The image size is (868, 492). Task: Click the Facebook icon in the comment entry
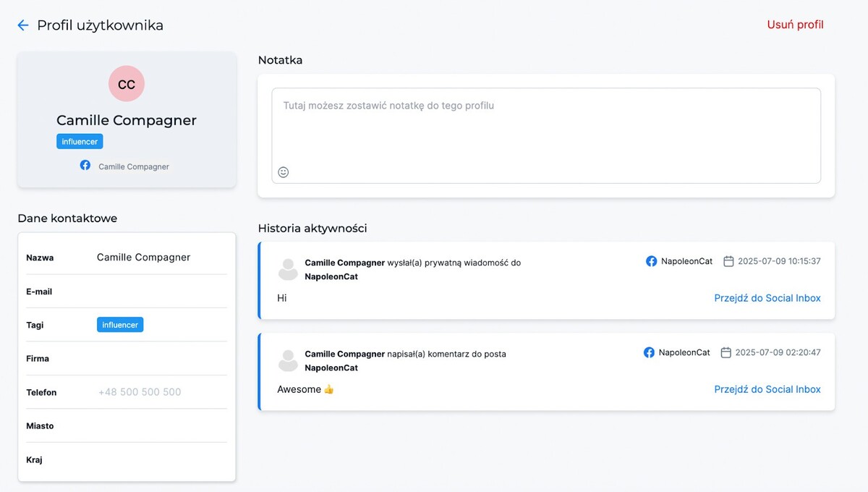649,352
